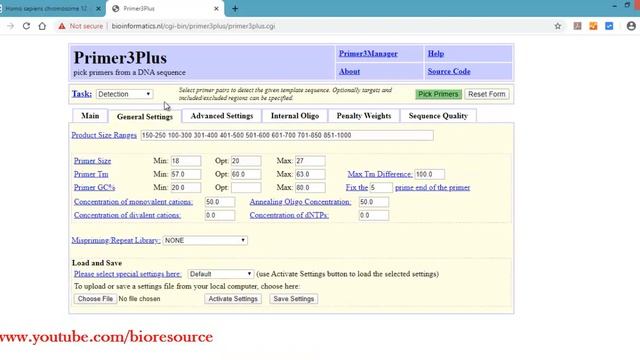The image size is (640, 360).
Task: Open the Source Code link
Action: click(x=449, y=71)
